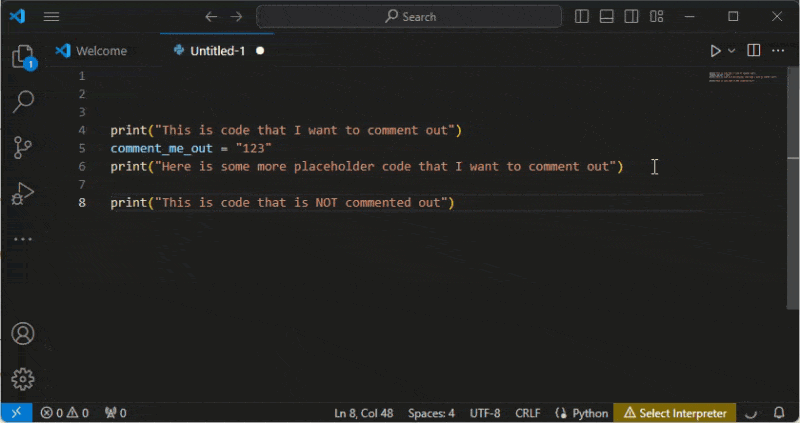The height and width of the screenshot is (423, 800).
Task: Click the Search command center box
Action: click(410, 17)
